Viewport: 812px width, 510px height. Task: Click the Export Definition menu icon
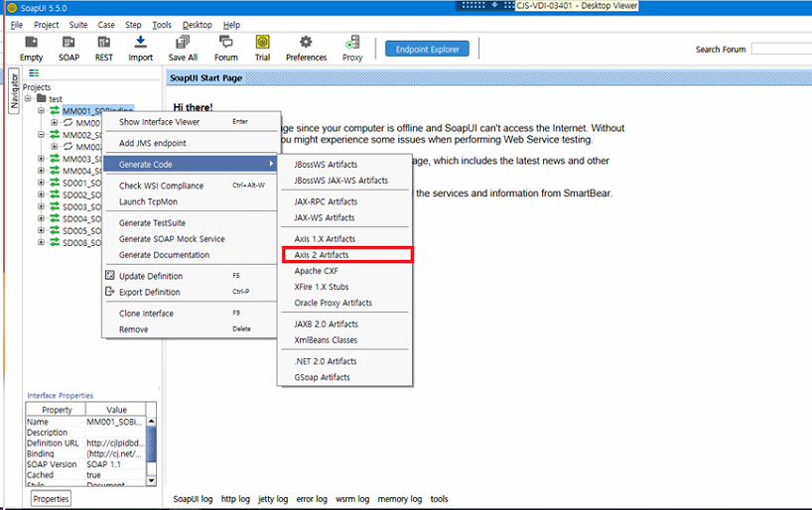click(110, 292)
